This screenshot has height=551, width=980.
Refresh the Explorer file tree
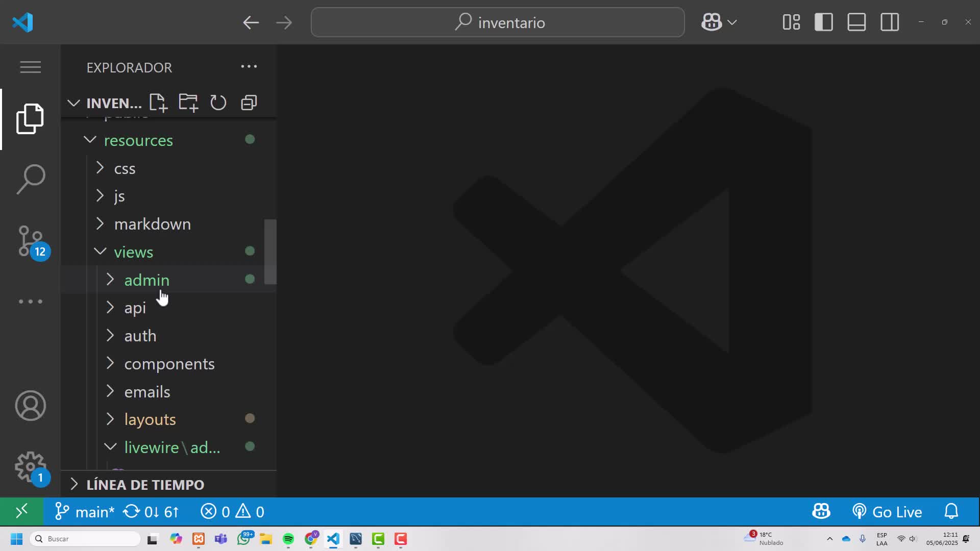(x=218, y=103)
